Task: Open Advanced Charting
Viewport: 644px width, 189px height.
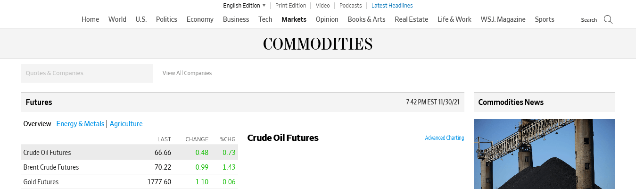Action: tap(444, 138)
